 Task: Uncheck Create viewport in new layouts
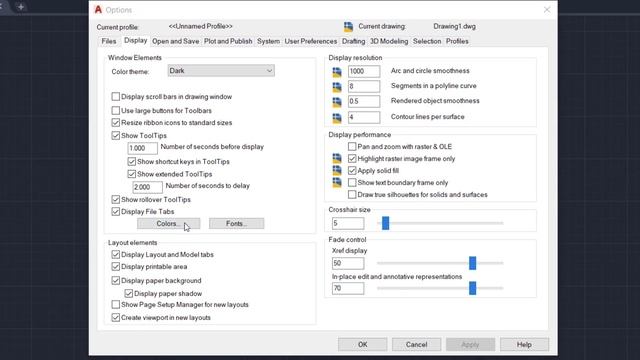(x=116, y=318)
